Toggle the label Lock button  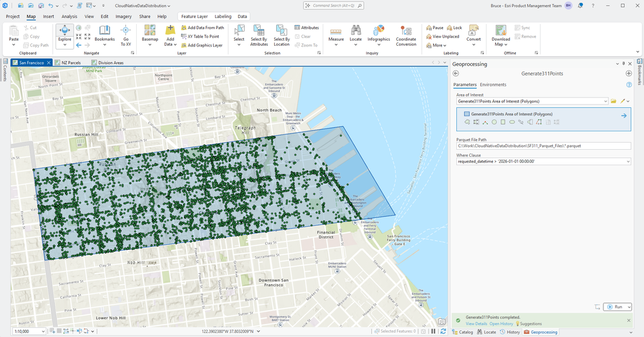454,28
